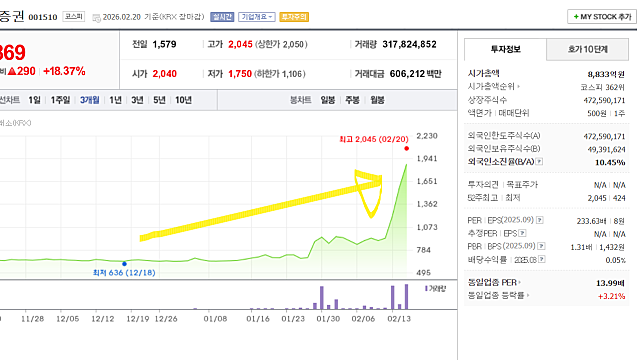The height and width of the screenshot is (360, 640).
Task: Select the 1주일 line chart period
Action: [x=60, y=100]
